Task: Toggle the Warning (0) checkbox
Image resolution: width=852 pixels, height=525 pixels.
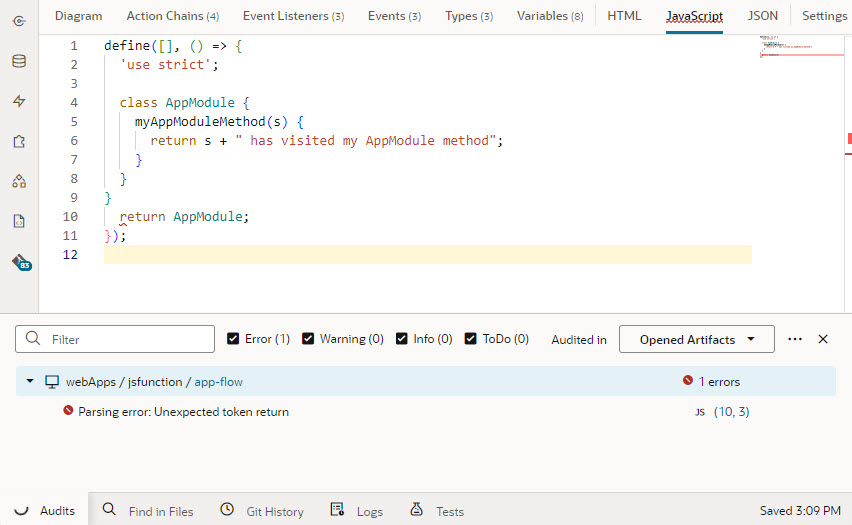Action: pos(308,339)
